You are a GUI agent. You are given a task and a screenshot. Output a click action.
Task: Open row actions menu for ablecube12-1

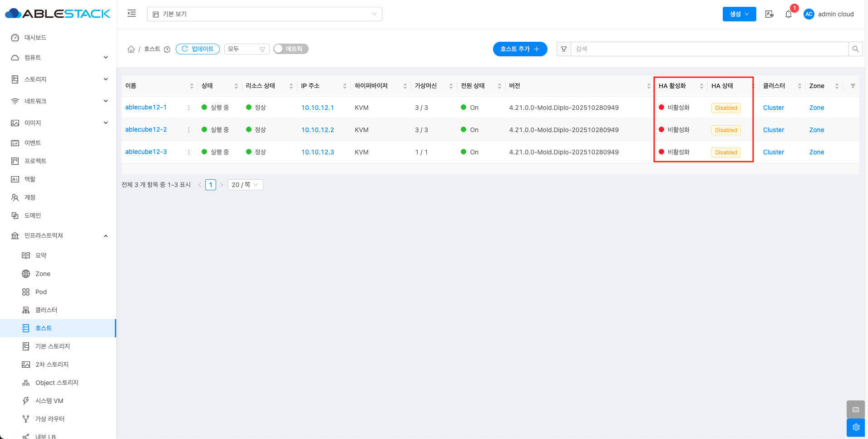(x=189, y=108)
